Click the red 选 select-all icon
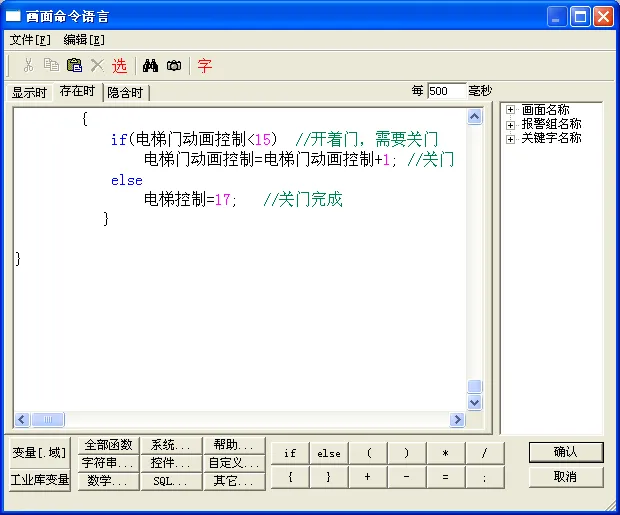Viewport: 620px width, 515px height. (x=119, y=65)
